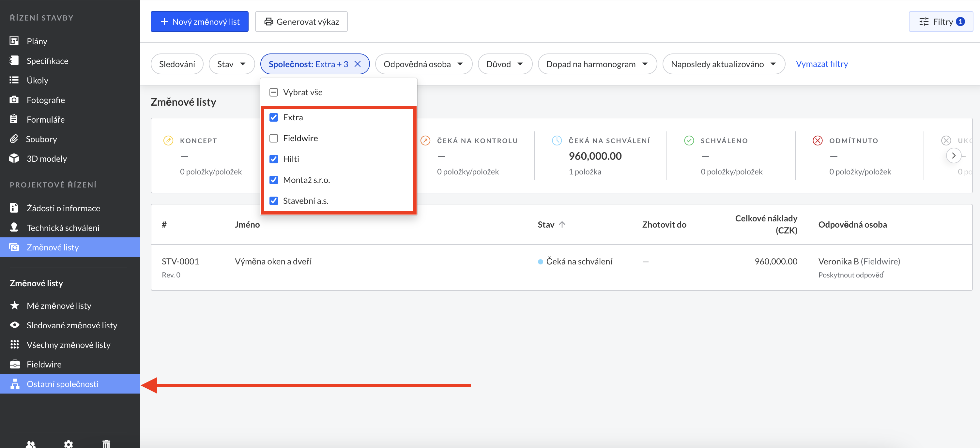Open Fotografie camera icon

[14, 100]
